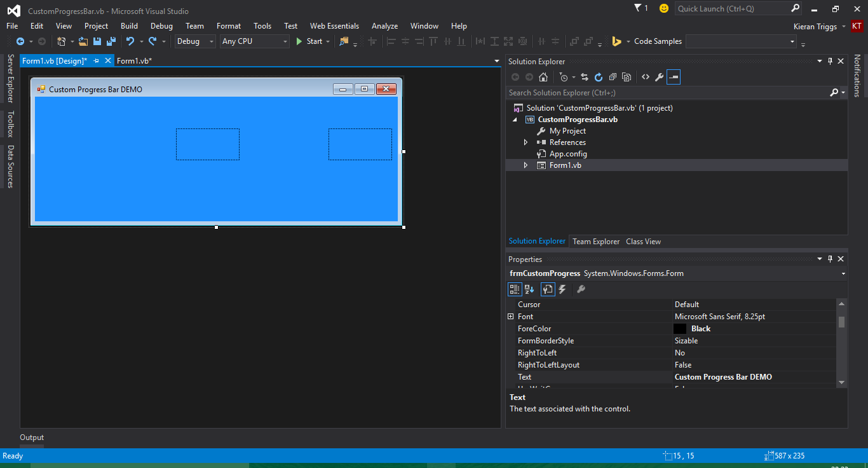Open the Toolbox side panel

(x=10, y=124)
